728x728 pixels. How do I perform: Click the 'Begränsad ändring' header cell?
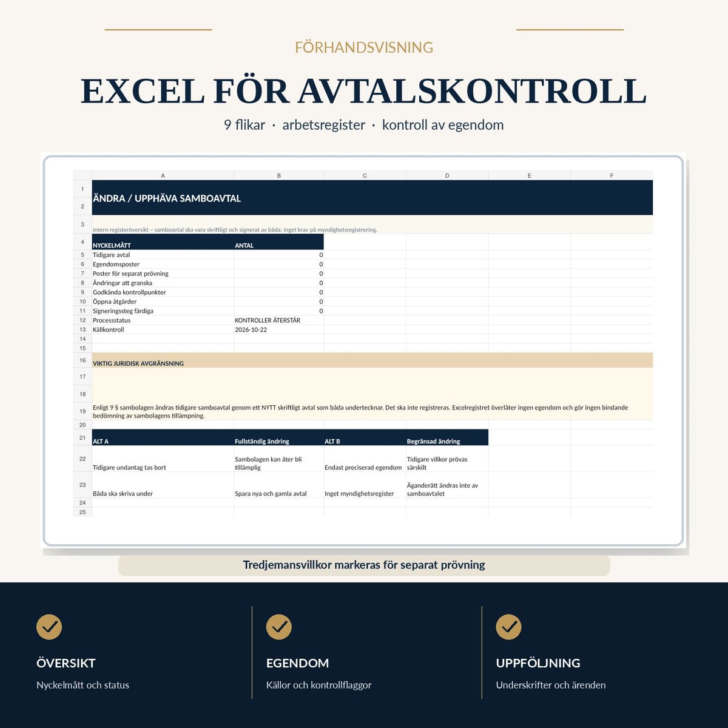tap(447, 437)
